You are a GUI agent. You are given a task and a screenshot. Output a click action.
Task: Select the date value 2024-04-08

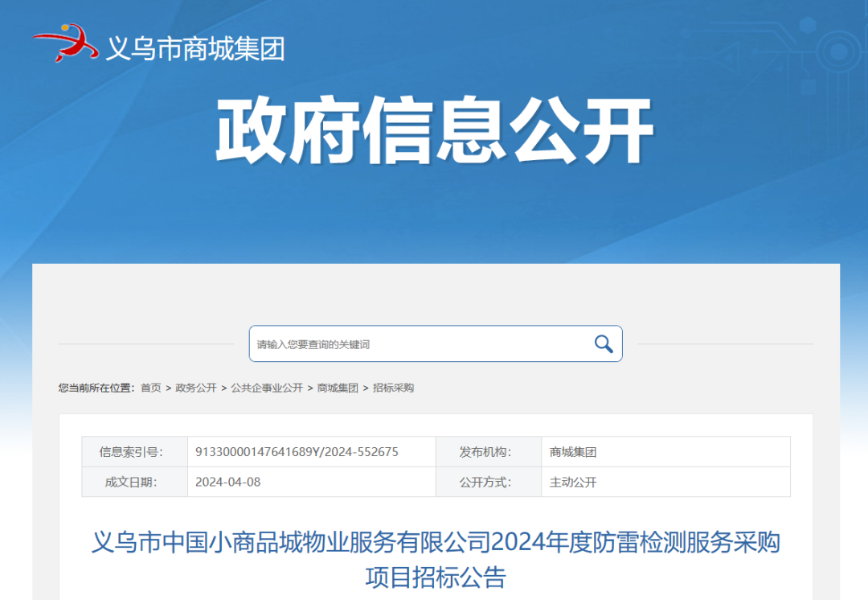pyautogui.click(x=228, y=482)
